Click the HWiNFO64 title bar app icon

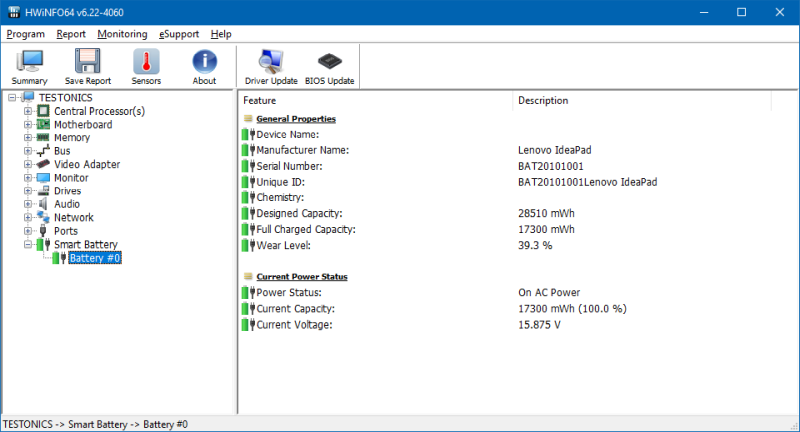[x=13, y=12]
